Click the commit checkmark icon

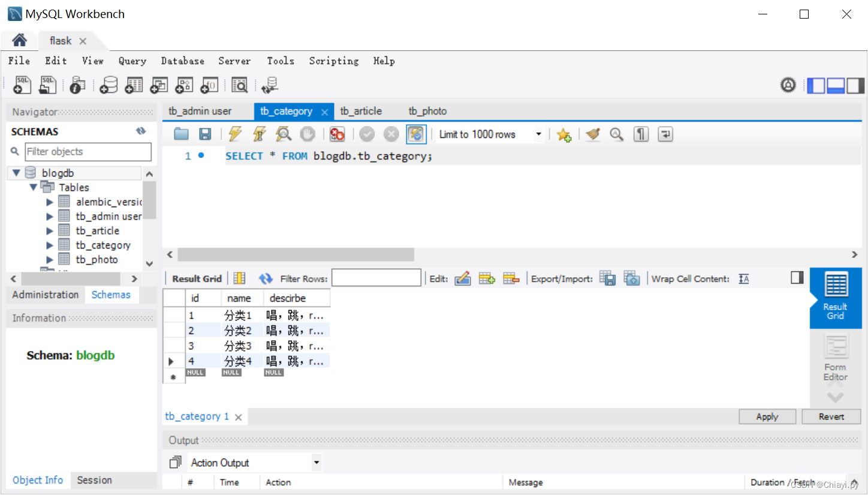[367, 134]
